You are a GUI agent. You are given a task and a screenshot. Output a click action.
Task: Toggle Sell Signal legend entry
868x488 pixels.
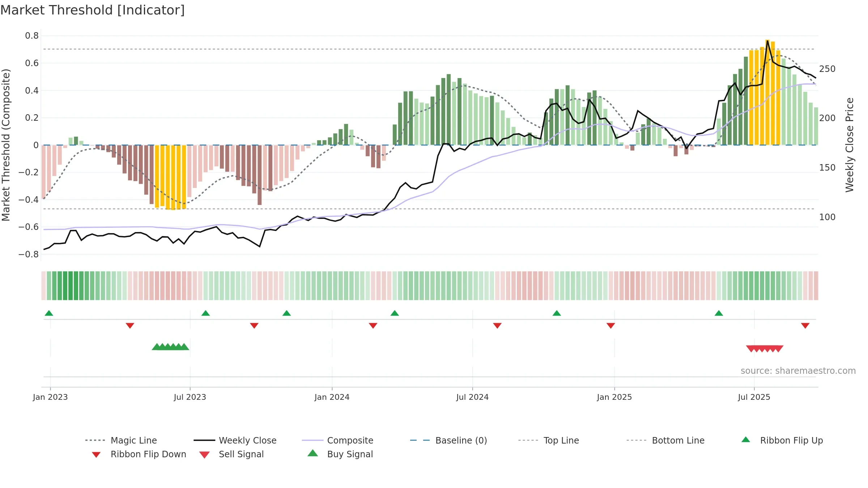pos(231,454)
